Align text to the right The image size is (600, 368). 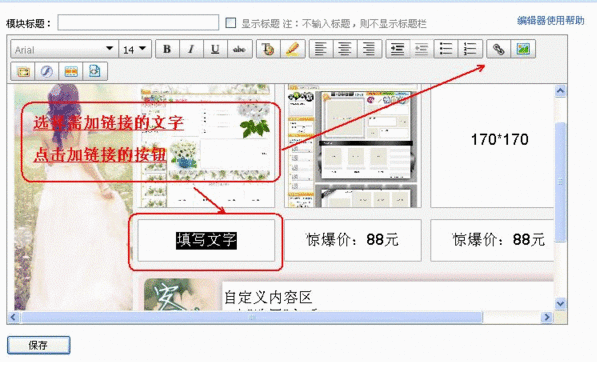click(369, 49)
